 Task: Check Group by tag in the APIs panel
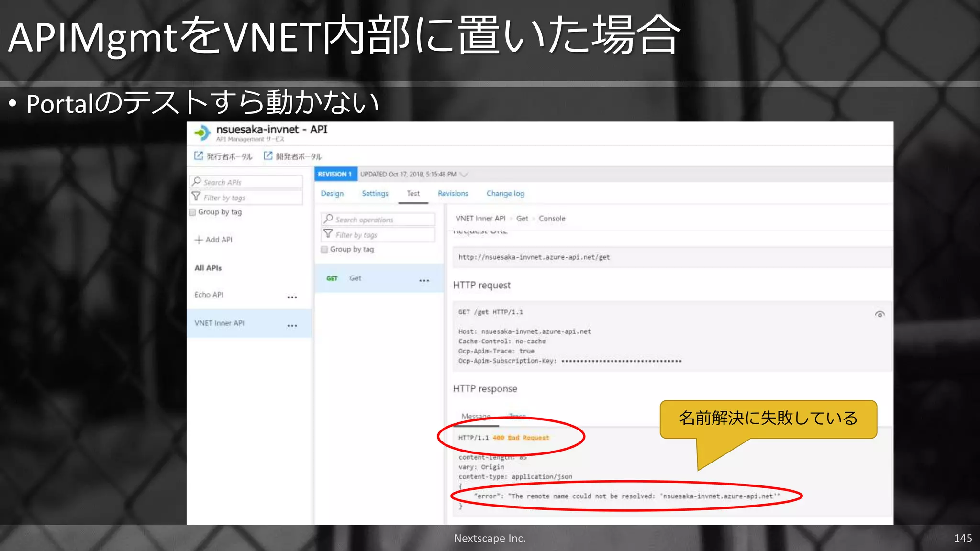(192, 212)
